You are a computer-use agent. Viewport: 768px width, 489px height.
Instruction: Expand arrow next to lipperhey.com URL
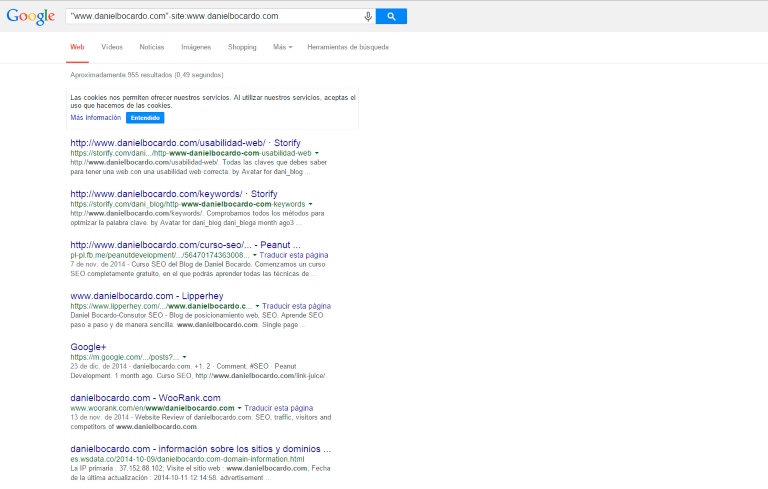coord(257,306)
